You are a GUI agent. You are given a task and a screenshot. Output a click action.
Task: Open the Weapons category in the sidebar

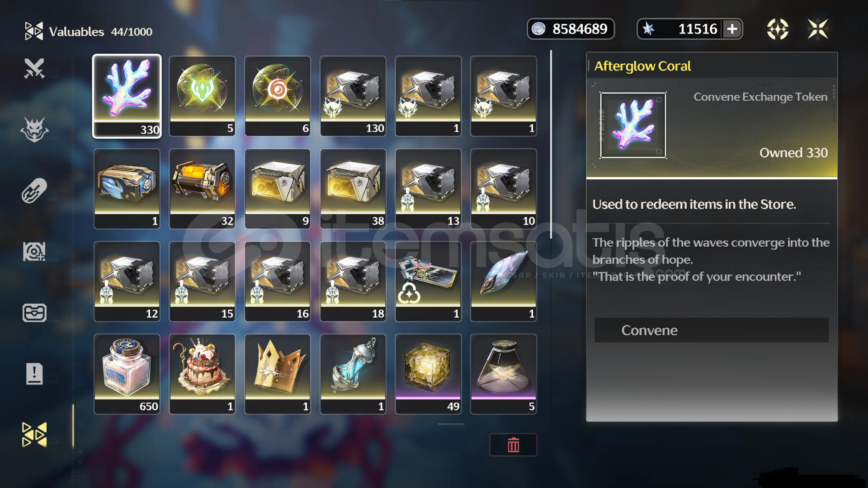point(34,69)
